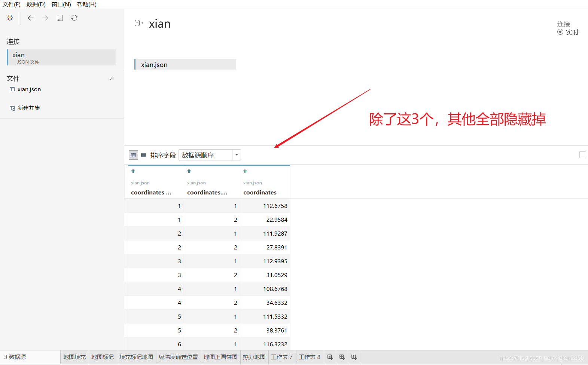588x365 pixels.
Task: Click the 排序字段 label
Action: [x=163, y=155]
